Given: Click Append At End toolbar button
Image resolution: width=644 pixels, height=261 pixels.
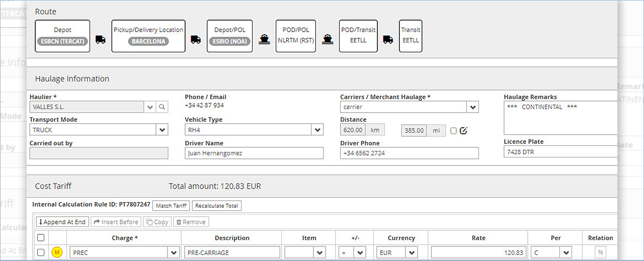Looking at the screenshot, I should (62, 222).
